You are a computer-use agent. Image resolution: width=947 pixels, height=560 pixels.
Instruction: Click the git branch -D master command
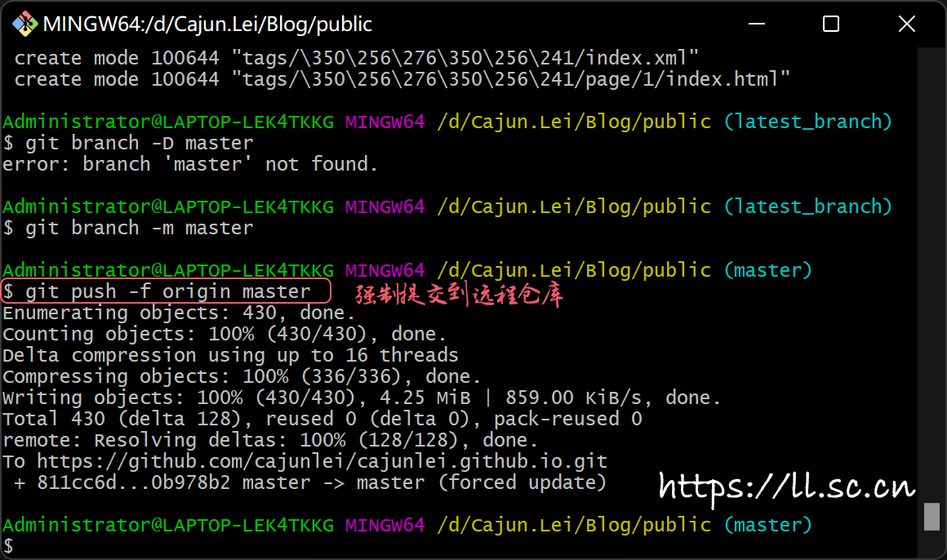[139, 143]
